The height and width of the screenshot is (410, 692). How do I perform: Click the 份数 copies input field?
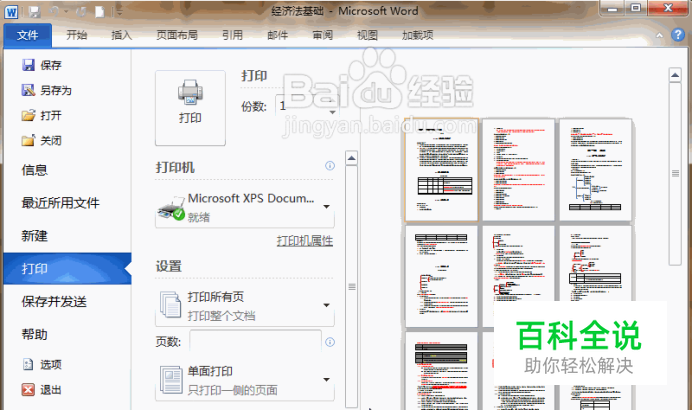tap(302, 106)
